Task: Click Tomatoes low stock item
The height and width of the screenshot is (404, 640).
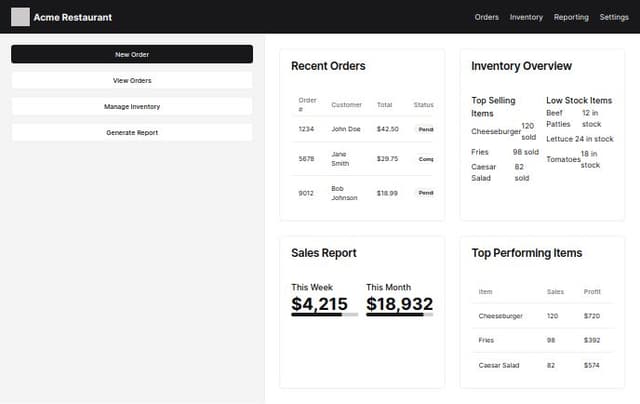Action: pos(563,159)
